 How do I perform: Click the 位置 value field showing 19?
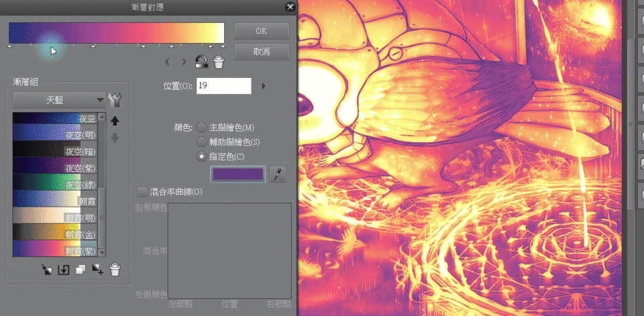(x=224, y=86)
